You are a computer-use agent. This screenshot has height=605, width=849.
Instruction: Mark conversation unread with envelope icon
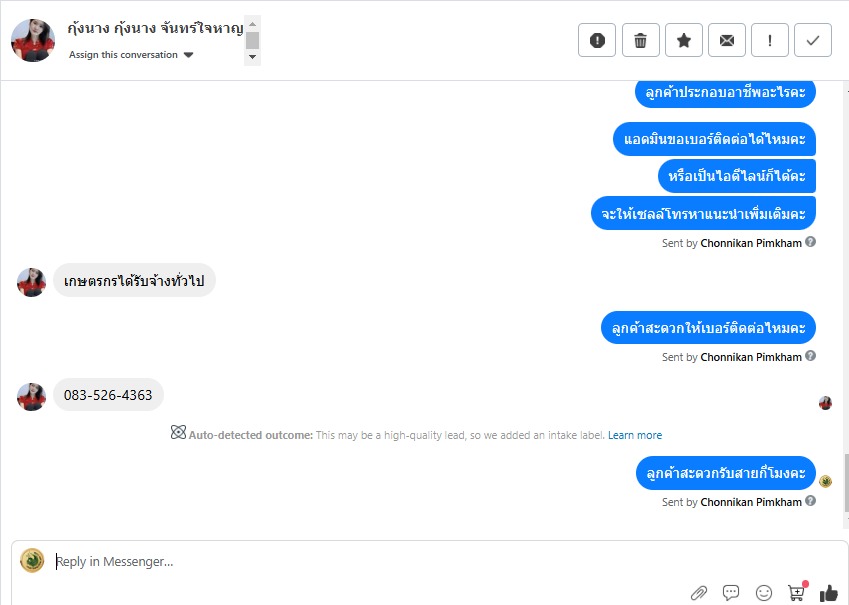pos(727,40)
